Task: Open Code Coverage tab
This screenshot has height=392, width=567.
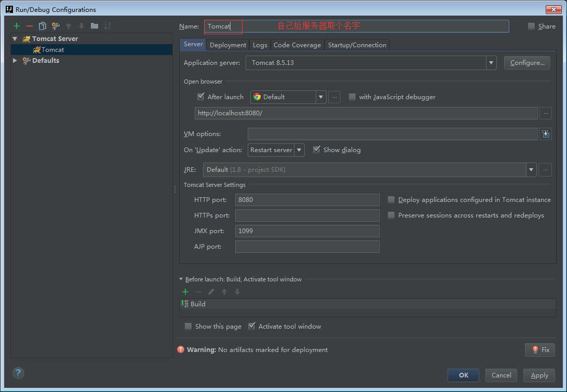Action: (297, 45)
